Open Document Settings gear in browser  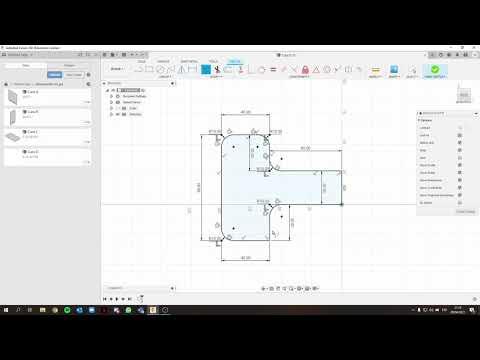point(118,96)
